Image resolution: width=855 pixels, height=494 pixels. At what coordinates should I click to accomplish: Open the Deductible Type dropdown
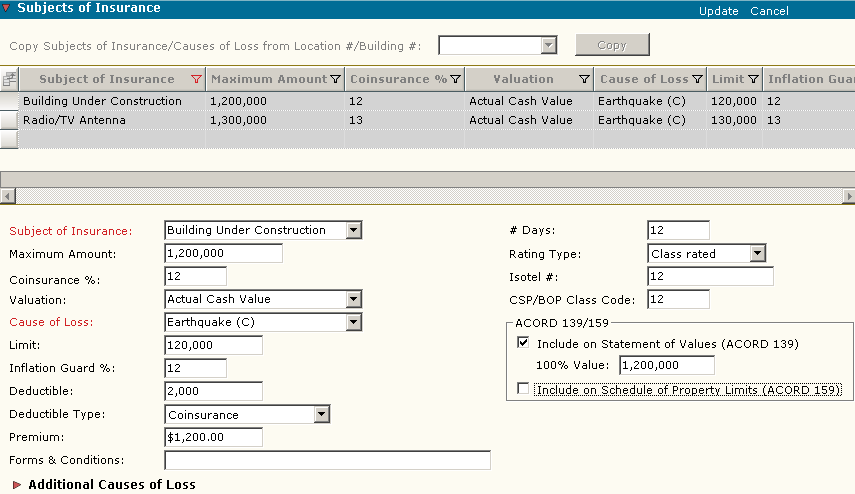click(321, 415)
